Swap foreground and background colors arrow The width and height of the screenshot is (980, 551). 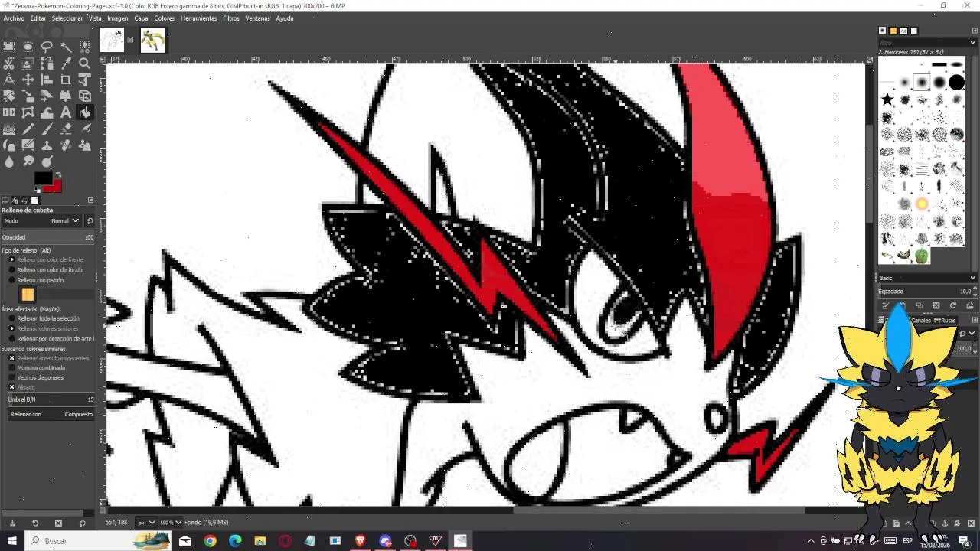[x=59, y=174]
